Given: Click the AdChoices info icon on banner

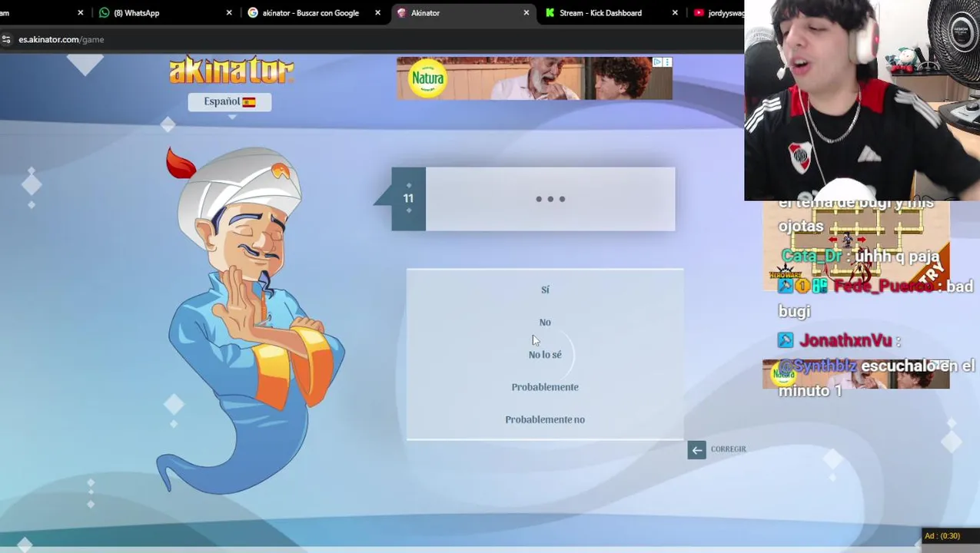Looking at the screenshot, I should click(657, 62).
